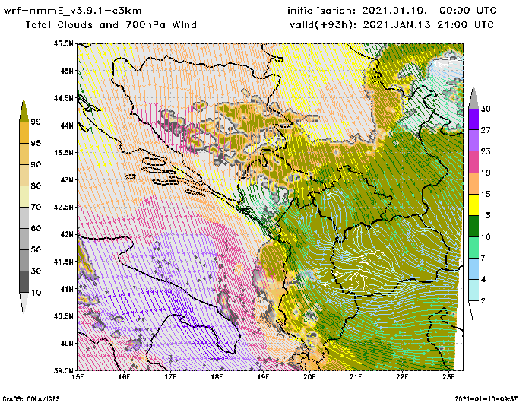Screen dimensions: 532x403
Task: Click the '42N' latitude axis label
Action: point(67,234)
